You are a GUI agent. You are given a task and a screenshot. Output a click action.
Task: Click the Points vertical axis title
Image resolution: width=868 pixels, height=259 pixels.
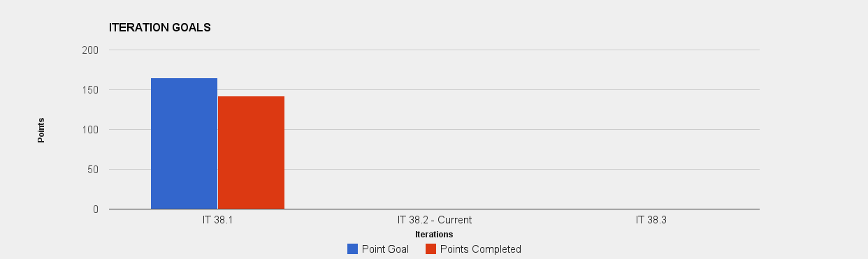(41, 130)
